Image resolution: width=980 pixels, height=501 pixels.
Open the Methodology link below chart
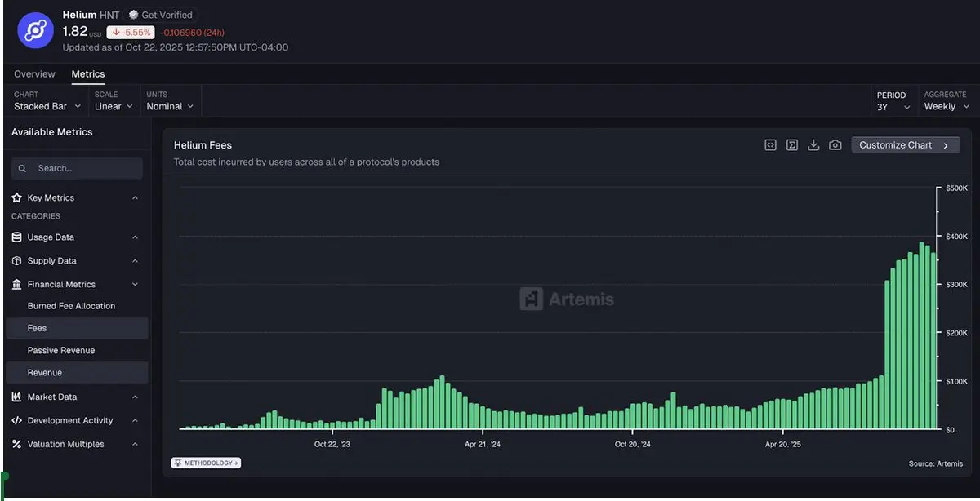coord(206,463)
